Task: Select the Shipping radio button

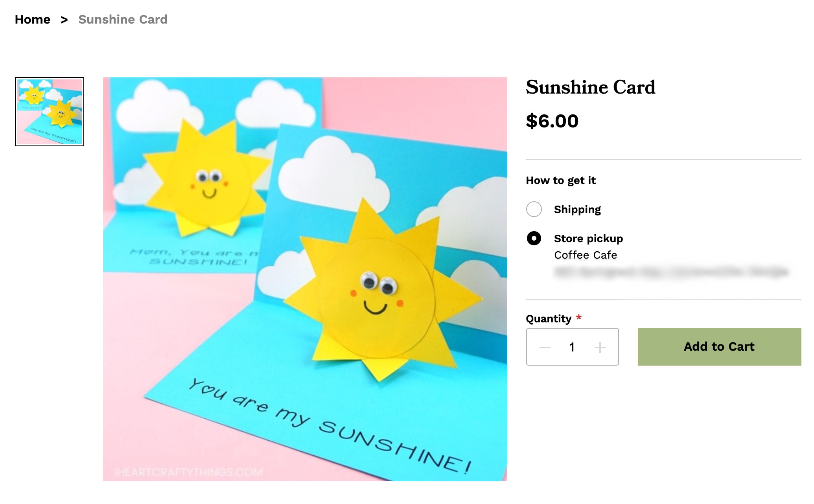Action: 534,209
